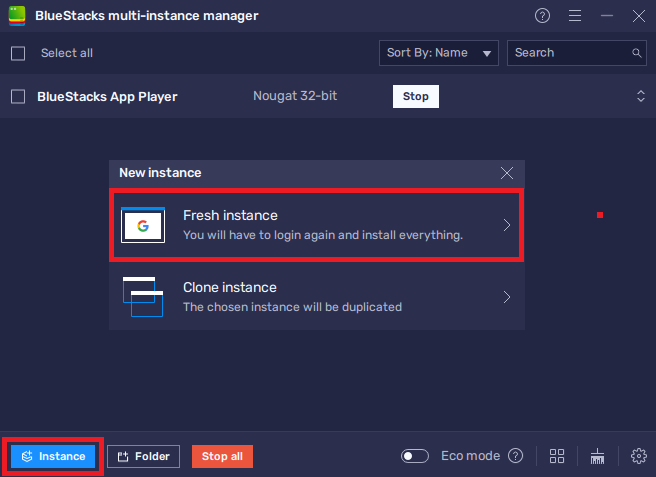Click the Eco mode label
Image resolution: width=656 pixels, height=477 pixels.
pos(471,456)
